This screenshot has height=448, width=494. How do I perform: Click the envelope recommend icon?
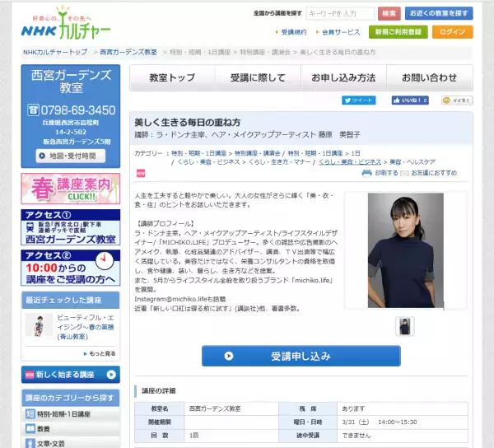click(x=404, y=173)
